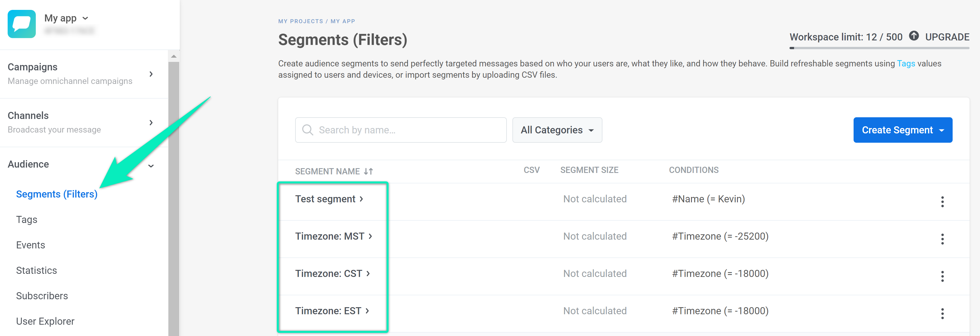The width and height of the screenshot is (980, 336).
Task: Expand the Channels sidebar section
Action: tap(151, 123)
